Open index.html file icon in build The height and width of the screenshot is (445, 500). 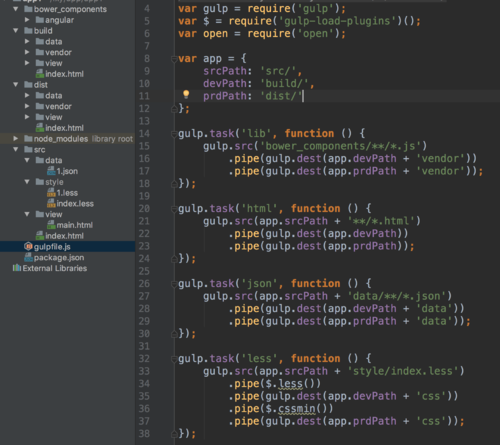[x=40, y=74]
